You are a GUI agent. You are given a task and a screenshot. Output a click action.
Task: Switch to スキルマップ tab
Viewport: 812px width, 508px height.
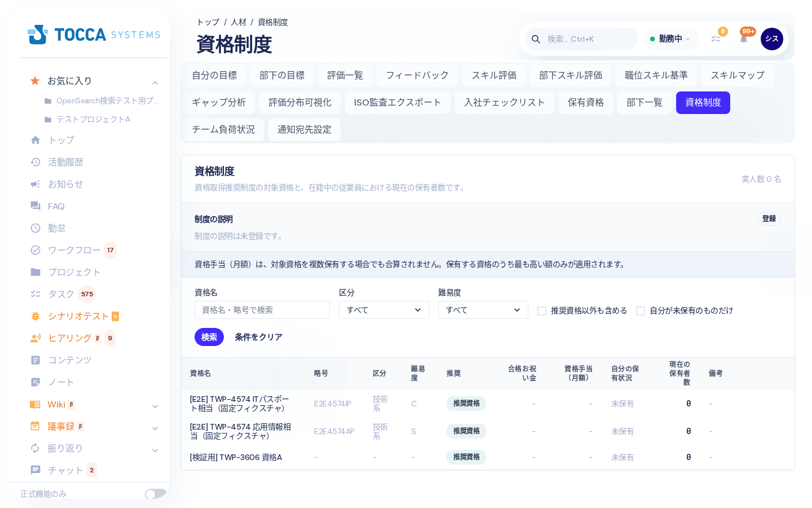[x=738, y=76]
